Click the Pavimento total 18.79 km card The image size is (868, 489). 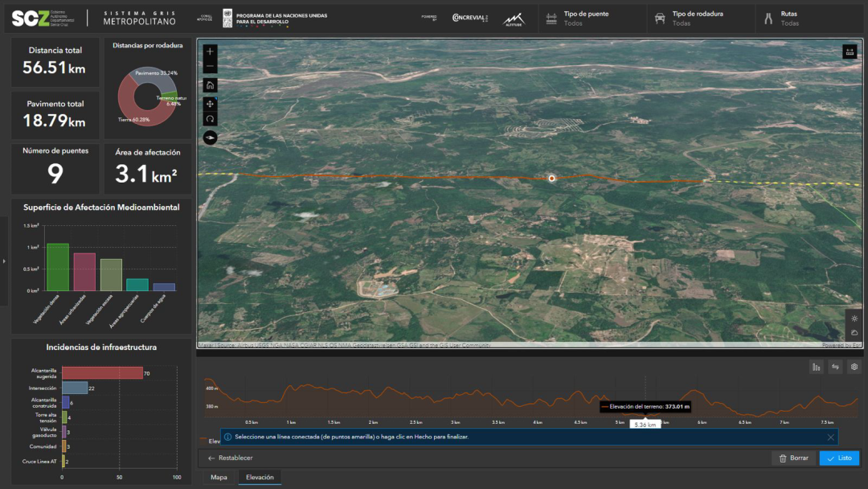point(55,115)
